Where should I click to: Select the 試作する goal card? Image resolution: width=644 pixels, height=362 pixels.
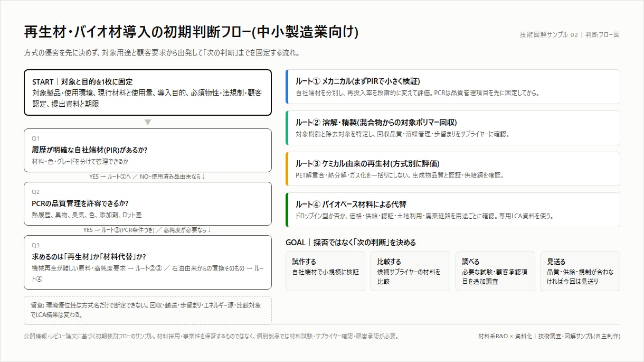coord(325,271)
